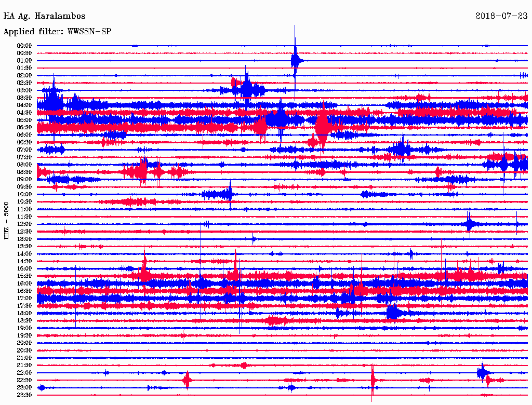Select the 22:00 time label
The image size is (532, 405).
click(x=24, y=373)
